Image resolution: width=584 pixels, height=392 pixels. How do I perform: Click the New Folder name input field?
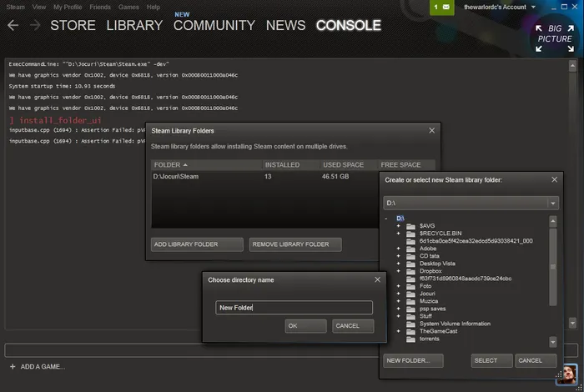click(294, 308)
